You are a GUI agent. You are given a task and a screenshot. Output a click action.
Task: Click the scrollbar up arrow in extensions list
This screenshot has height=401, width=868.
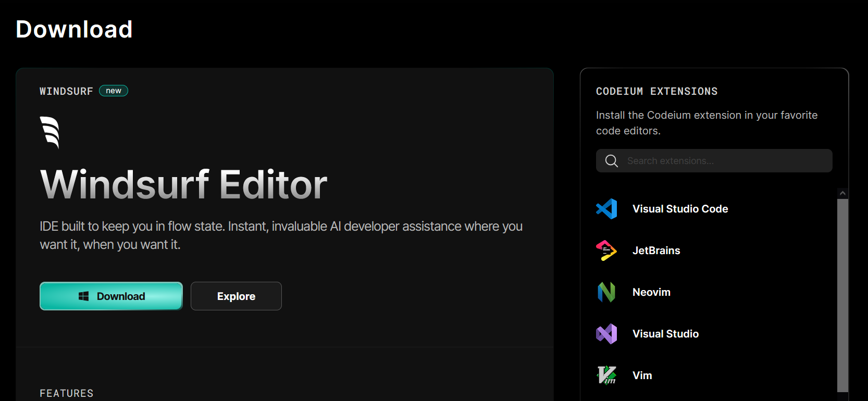[842, 193]
